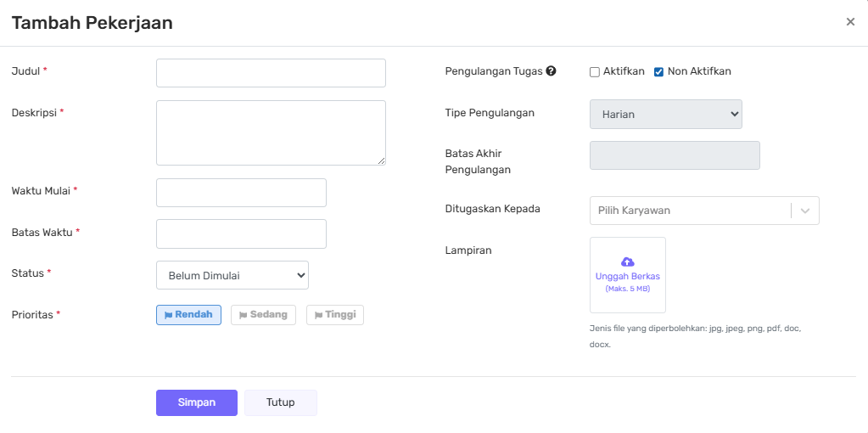This screenshot has height=433, width=868.
Task: Enable the Aktifkan checkbox
Action: [595, 72]
